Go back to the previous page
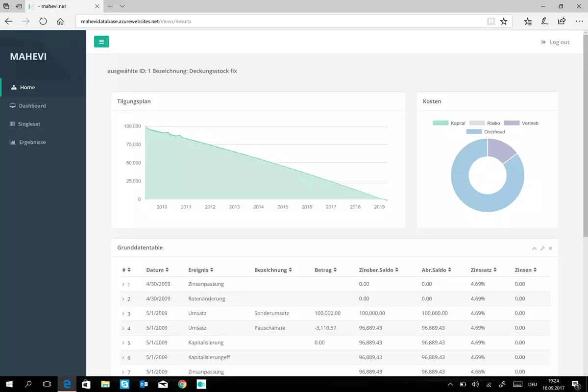Viewport: 588px width, 392px height. (x=9, y=21)
